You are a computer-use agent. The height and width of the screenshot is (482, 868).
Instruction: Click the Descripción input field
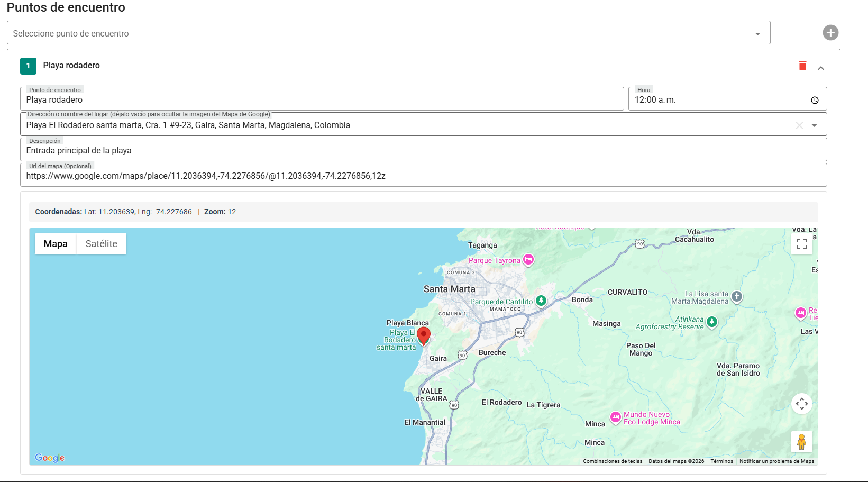pos(423,151)
